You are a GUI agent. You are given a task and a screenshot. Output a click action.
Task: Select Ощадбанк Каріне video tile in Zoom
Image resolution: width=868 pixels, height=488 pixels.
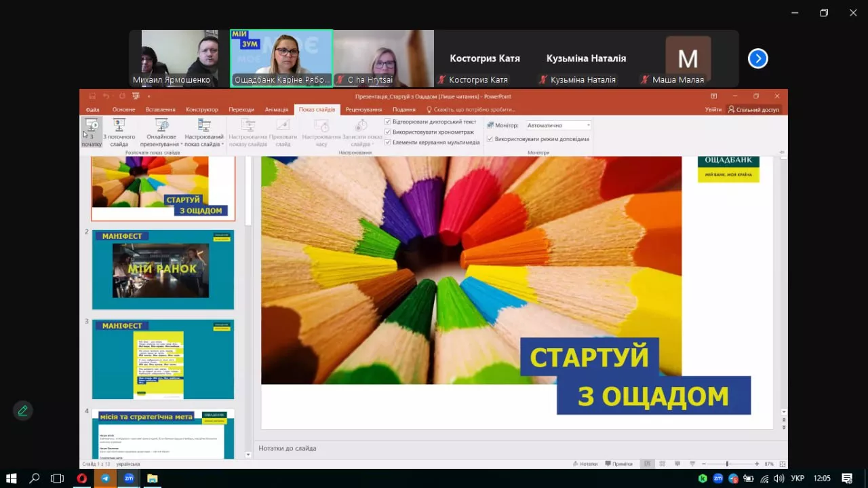(x=281, y=58)
